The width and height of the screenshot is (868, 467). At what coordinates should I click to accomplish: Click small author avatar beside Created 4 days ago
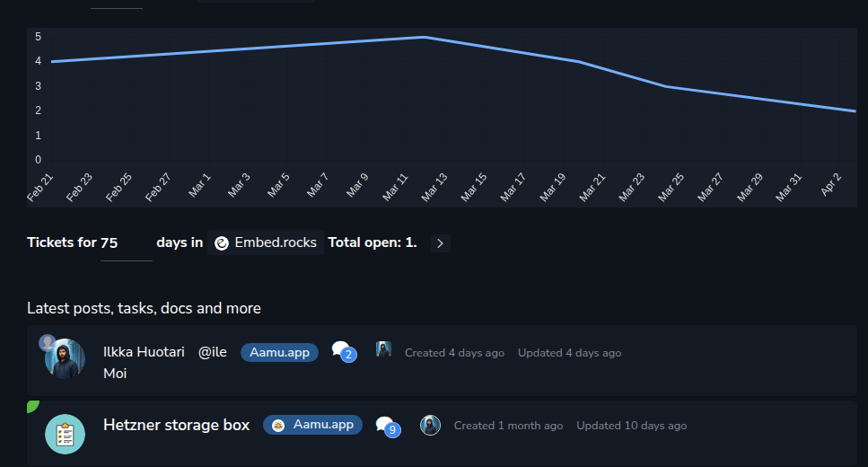pos(383,350)
